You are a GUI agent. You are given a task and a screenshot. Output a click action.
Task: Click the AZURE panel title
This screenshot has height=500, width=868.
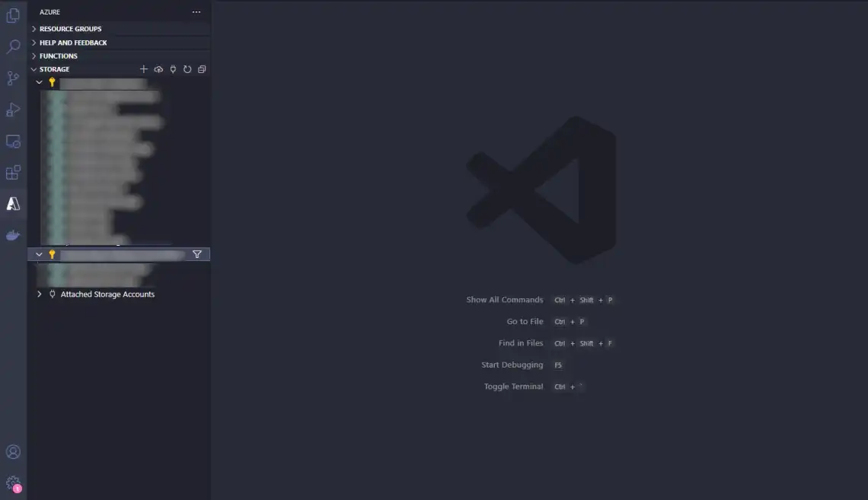tap(49, 11)
